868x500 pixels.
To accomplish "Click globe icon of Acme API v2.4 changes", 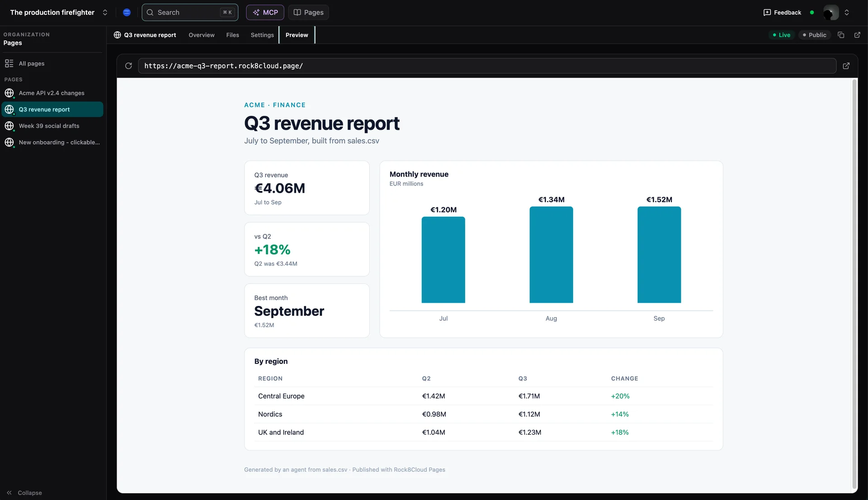I will pyautogui.click(x=9, y=93).
